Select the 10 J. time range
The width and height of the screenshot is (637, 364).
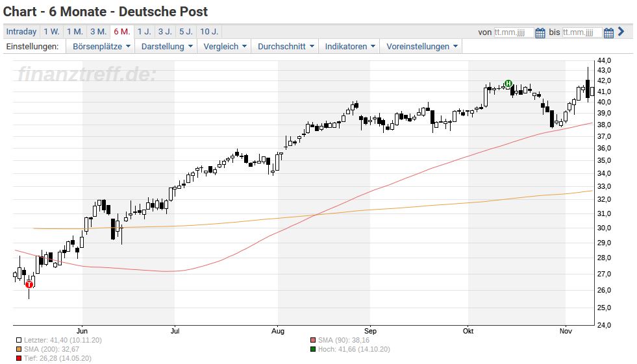209,32
